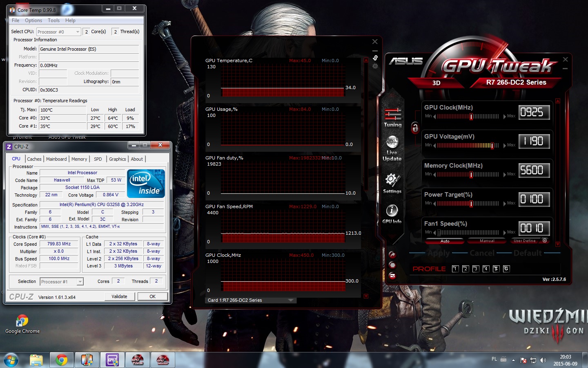Set Fan1 speed mode to Auto
The height and width of the screenshot is (368, 588).
(445, 241)
